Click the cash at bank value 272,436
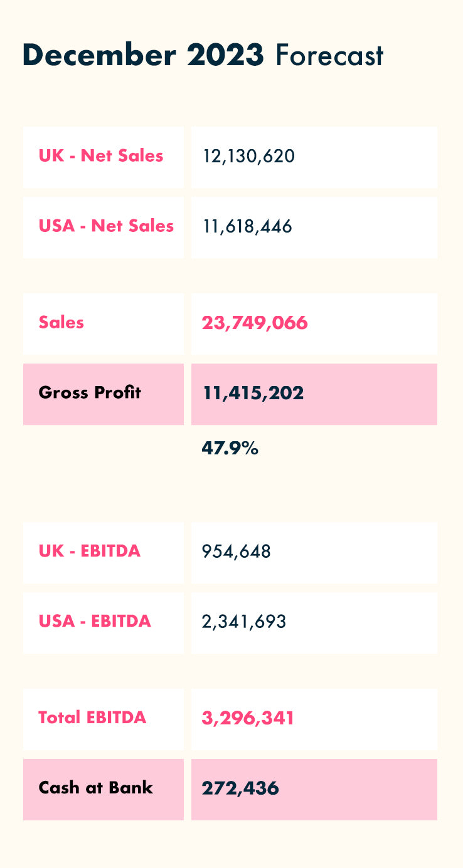The image size is (463, 868). (x=240, y=788)
